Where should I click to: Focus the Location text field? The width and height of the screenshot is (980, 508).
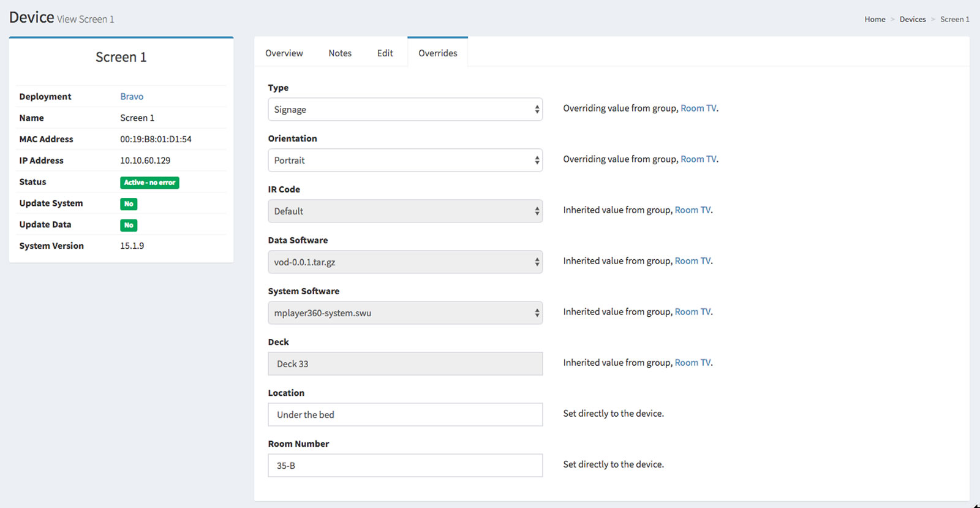tap(405, 415)
